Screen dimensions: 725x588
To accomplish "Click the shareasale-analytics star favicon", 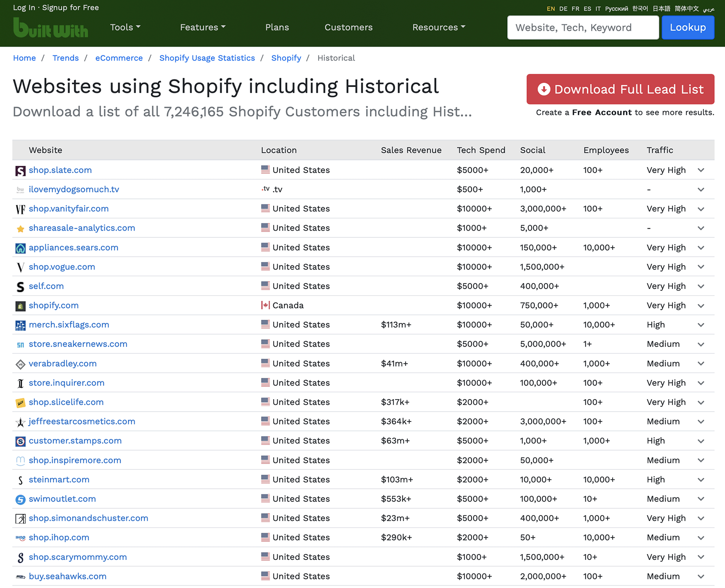I will [20, 229].
